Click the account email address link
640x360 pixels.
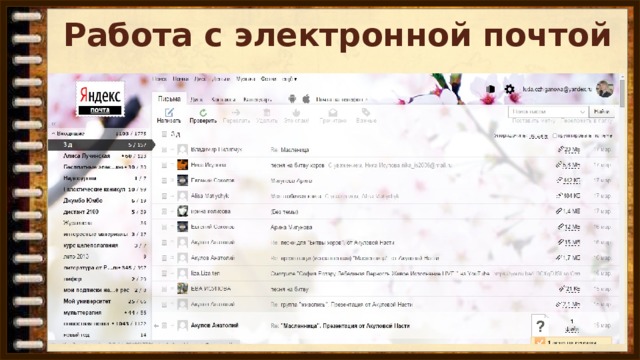tap(557, 89)
